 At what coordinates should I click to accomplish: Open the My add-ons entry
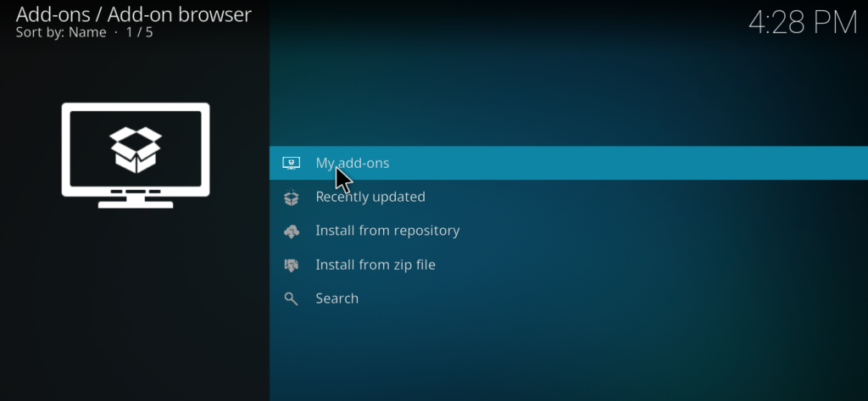[352, 163]
